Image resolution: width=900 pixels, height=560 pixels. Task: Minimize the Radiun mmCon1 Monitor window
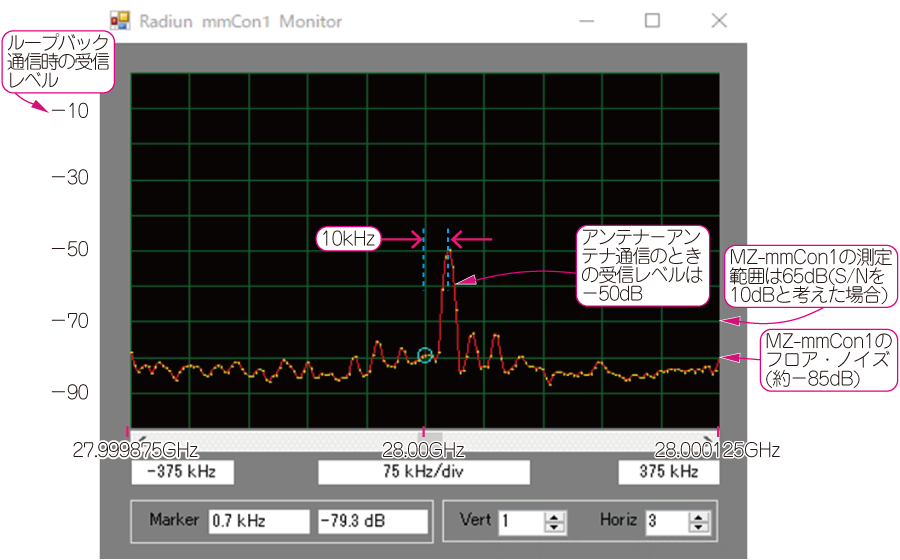tap(587, 21)
